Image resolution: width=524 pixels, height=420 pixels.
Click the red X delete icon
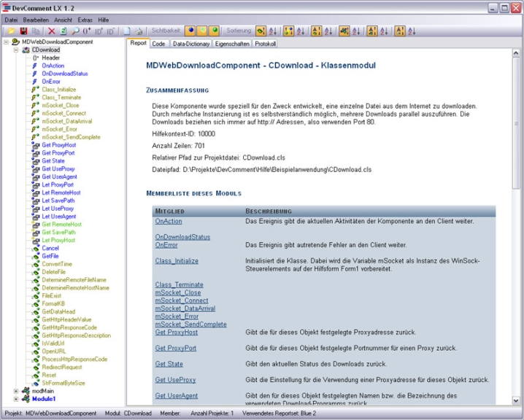click(x=52, y=31)
